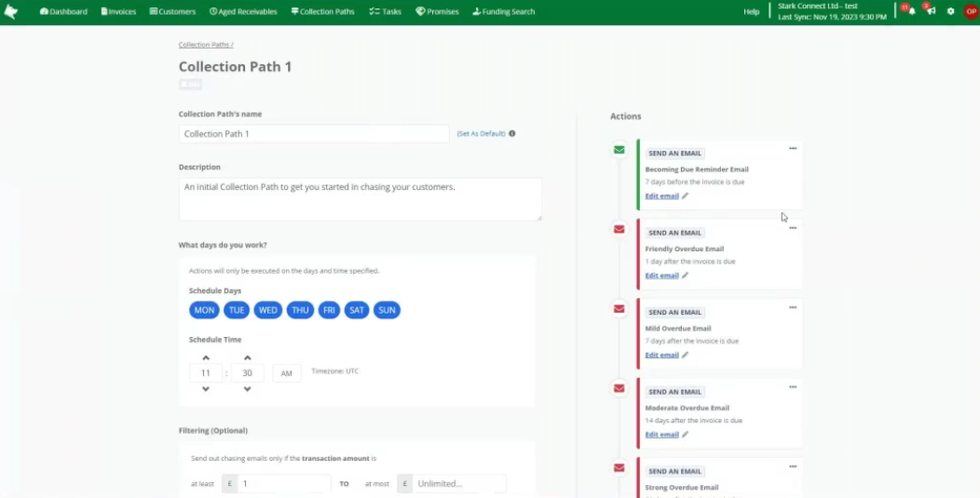980x498 pixels.
Task: Click Edit email under Becoming Due Reminder Email
Action: (662, 195)
